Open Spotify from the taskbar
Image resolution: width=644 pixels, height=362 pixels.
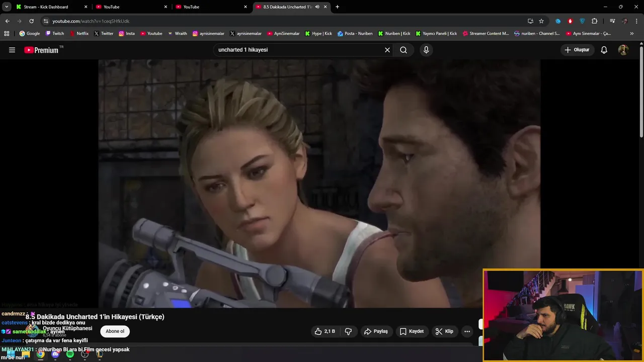point(70,354)
